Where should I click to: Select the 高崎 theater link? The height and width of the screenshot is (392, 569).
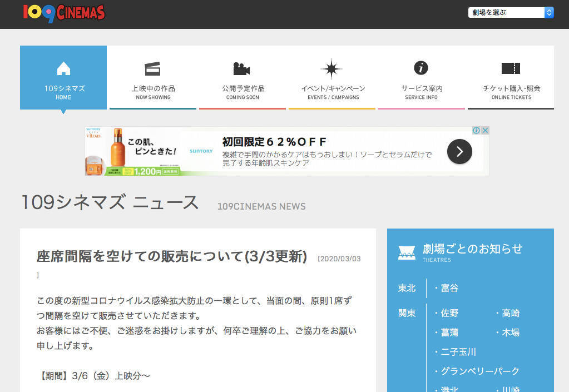(x=511, y=313)
